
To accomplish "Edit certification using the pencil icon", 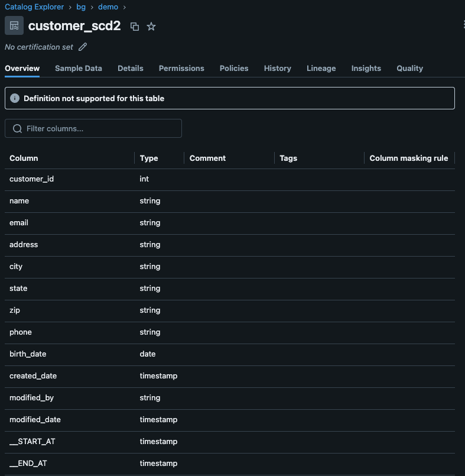I will pyautogui.click(x=83, y=47).
